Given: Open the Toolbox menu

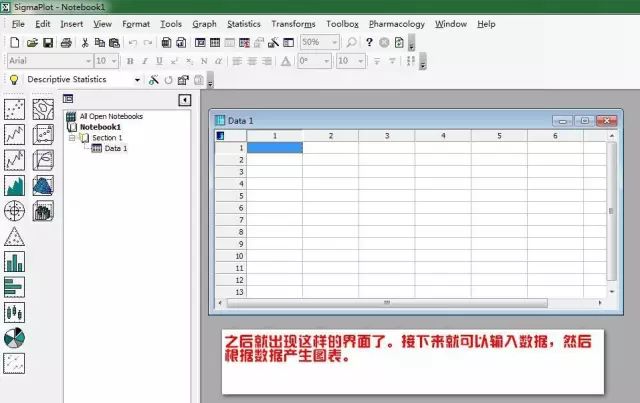Looking at the screenshot, I should (342, 24).
